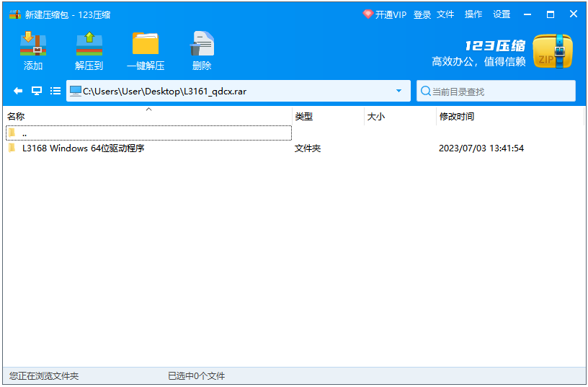Open the 设置 menu
The height and width of the screenshot is (387, 588).
tap(502, 14)
